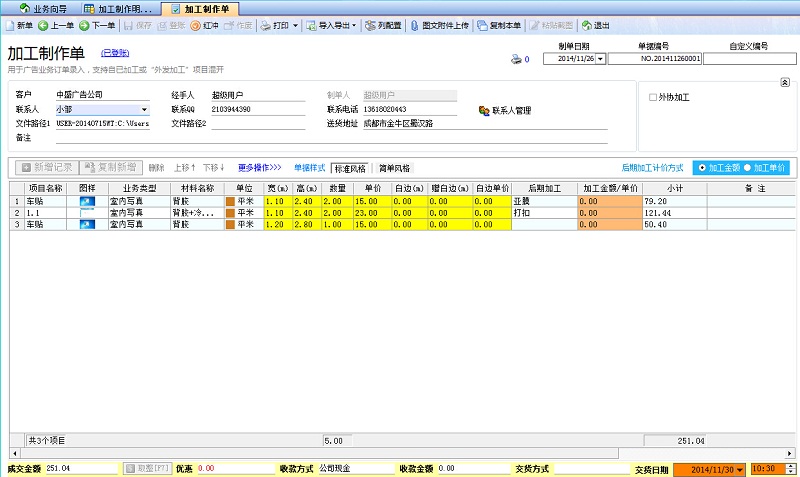The width and height of the screenshot is (800, 477).
Task: Open the 制单日期 date dropdown
Action: coord(601,59)
